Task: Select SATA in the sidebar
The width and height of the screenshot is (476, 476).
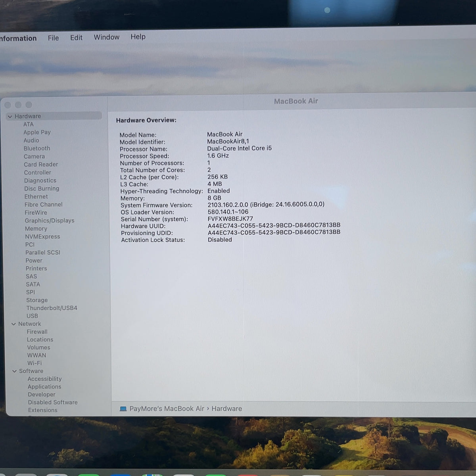Action: pos(33,284)
